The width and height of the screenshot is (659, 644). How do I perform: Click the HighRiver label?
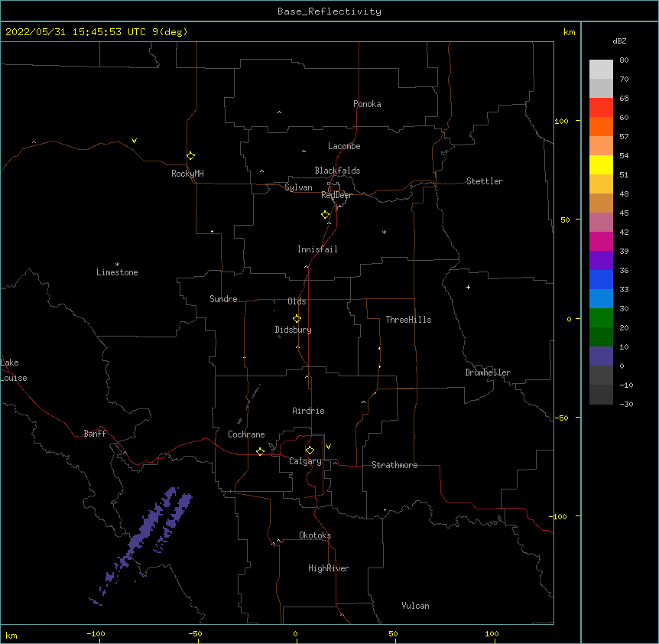[329, 568]
